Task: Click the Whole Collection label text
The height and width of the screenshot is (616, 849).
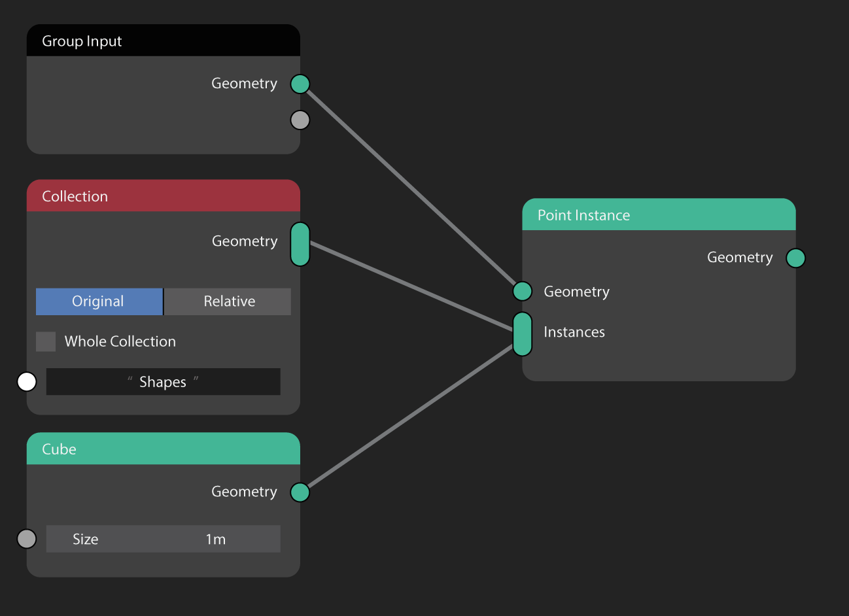Action: [120, 341]
